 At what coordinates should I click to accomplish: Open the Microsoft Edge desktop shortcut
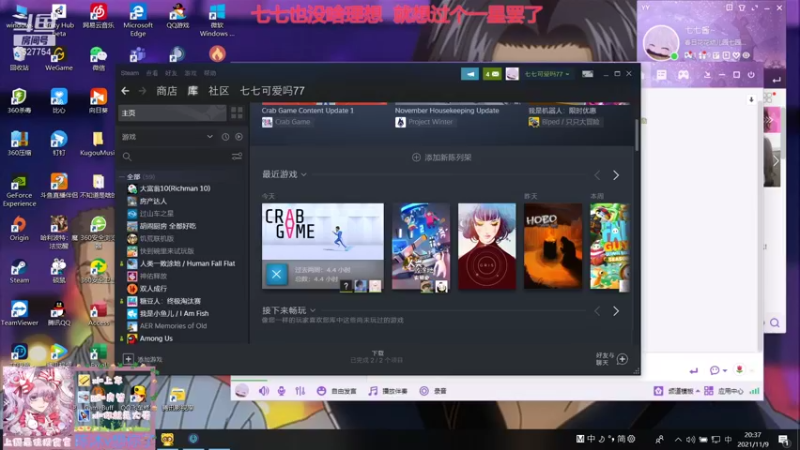point(138,20)
